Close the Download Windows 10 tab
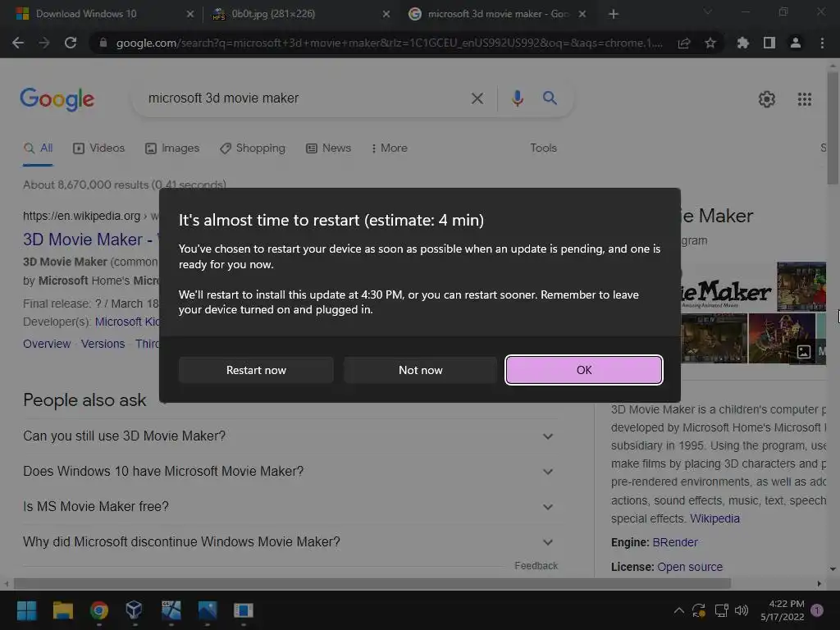The width and height of the screenshot is (840, 630). point(190,14)
